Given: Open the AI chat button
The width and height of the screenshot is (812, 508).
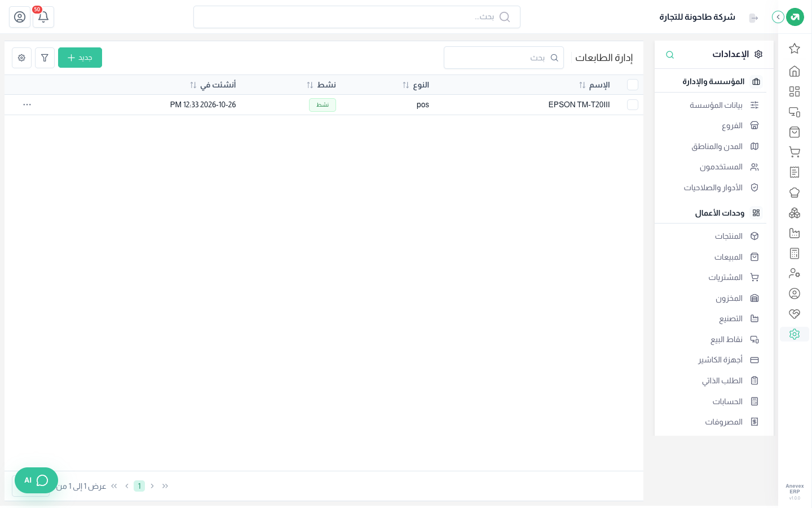Looking at the screenshot, I should (36, 480).
